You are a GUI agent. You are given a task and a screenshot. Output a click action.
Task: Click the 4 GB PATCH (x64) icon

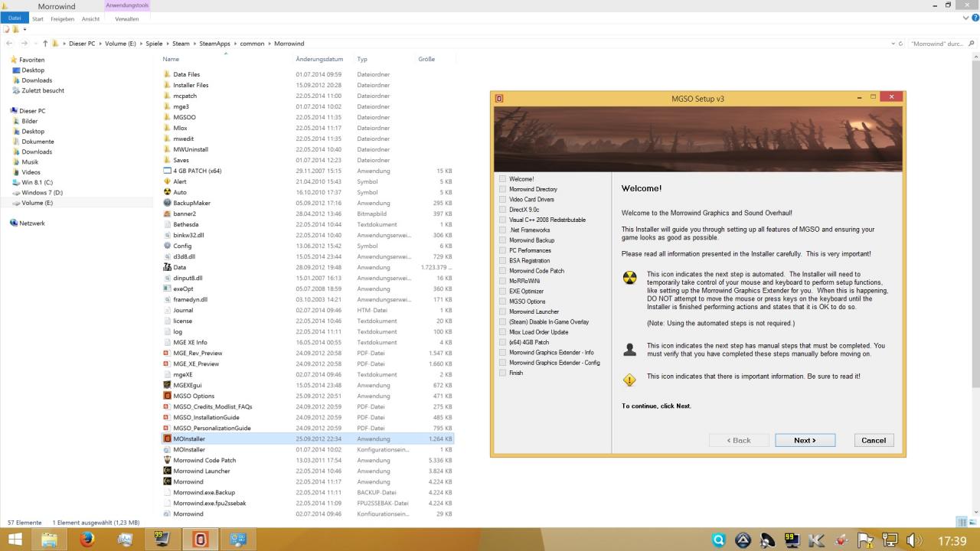tap(167, 171)
